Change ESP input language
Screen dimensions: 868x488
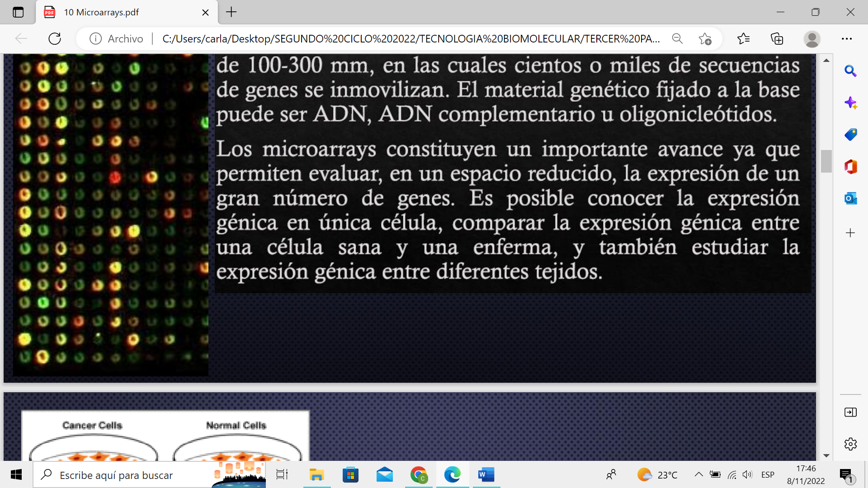[x=768, y=475]
